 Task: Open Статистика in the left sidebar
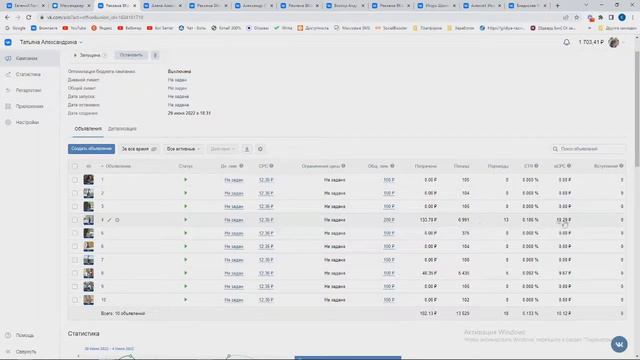28,74
